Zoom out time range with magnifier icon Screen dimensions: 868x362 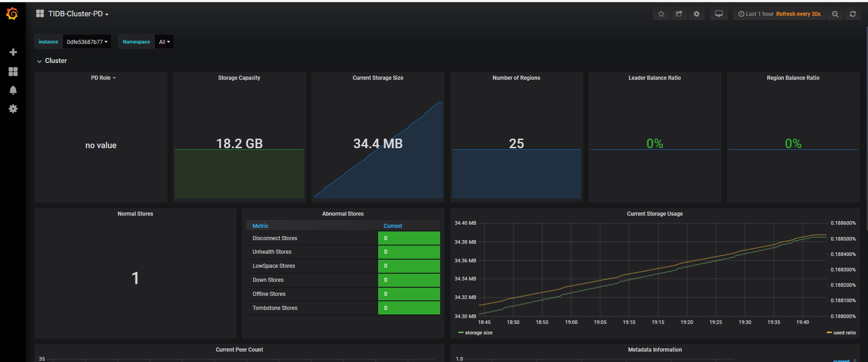(x=835, y=14)
